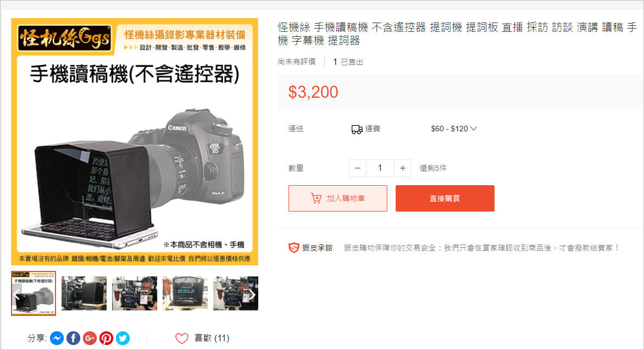The height and width of the screenshot is (350, 644).
Task: Share product via Facebook Messenger icon
Action: pos(57,338)
